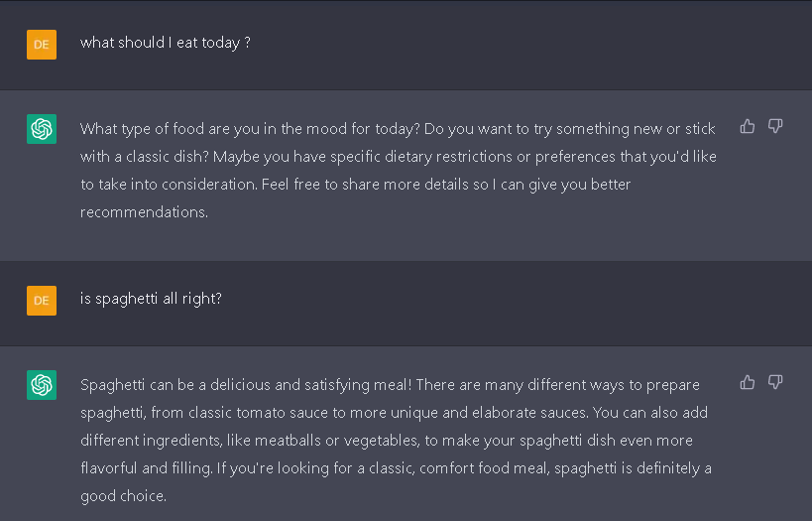
Task: Click the line starting 'spaghetti, from classic tomato sauce'
Action: coord(394,413)
